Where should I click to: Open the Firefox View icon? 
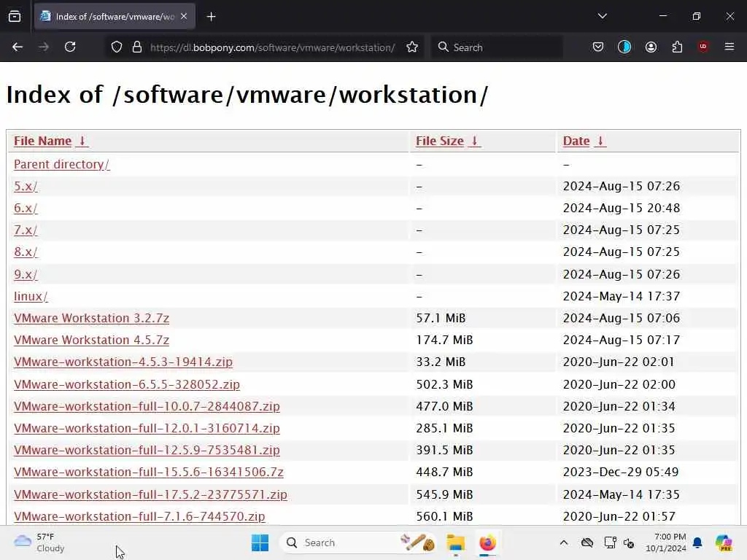tap(15, 17)
